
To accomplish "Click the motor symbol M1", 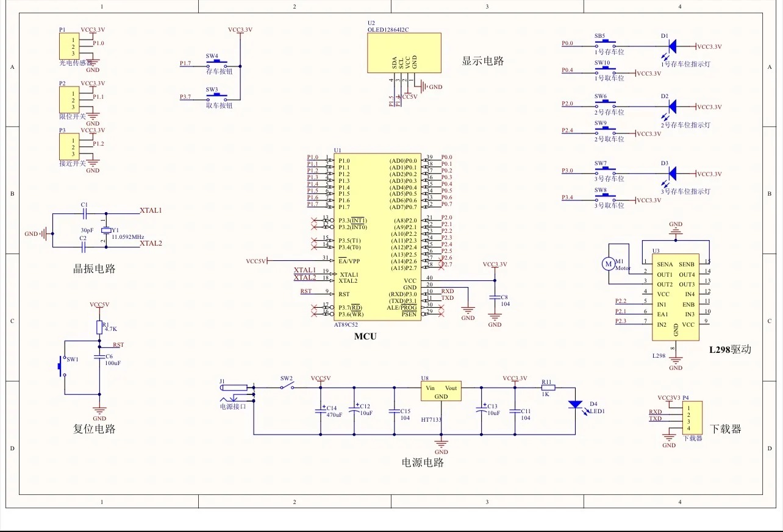I will tap(608, 264).
